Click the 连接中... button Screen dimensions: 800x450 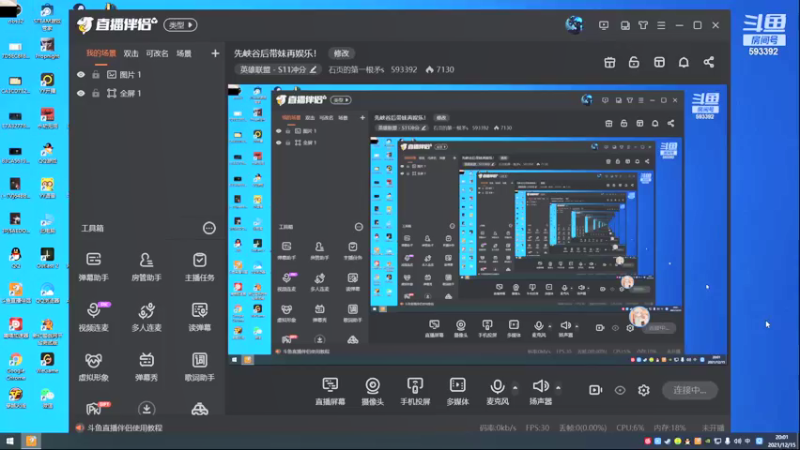pos(690,390)
